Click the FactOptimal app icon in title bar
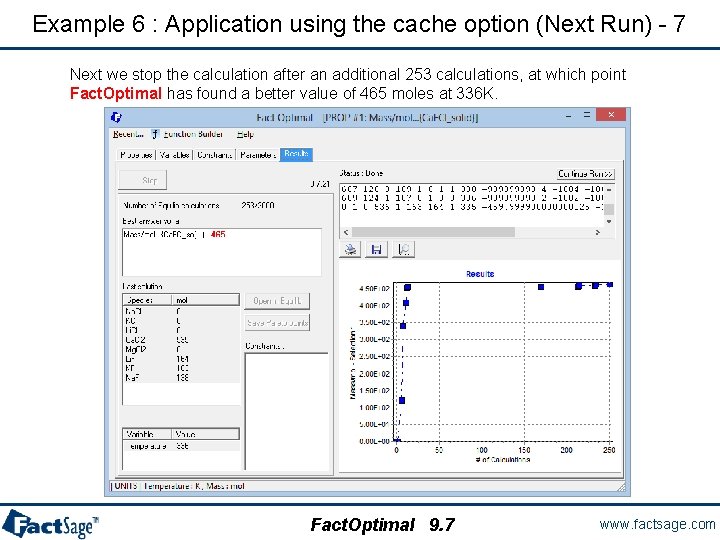The width and height of the screenshot is (720, 540). pyautogui.click(x=116, y=118)
